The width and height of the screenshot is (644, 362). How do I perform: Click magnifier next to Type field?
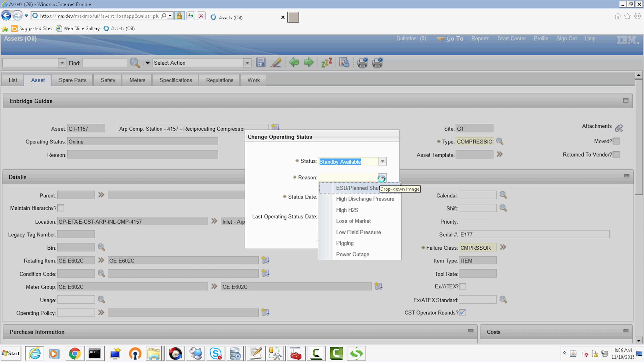(500, 141)
